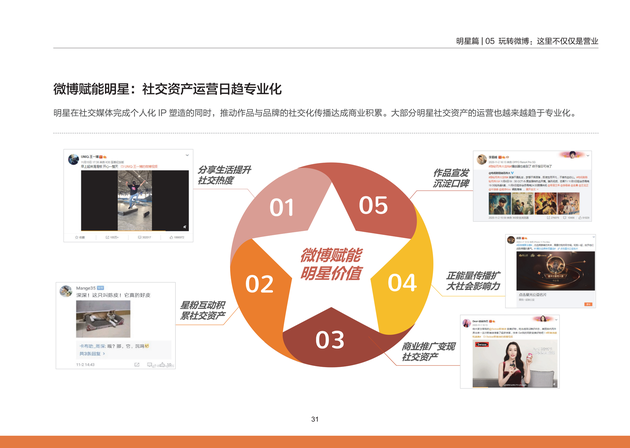Click the red brand logo in the ad video

(x=482, y=345)
